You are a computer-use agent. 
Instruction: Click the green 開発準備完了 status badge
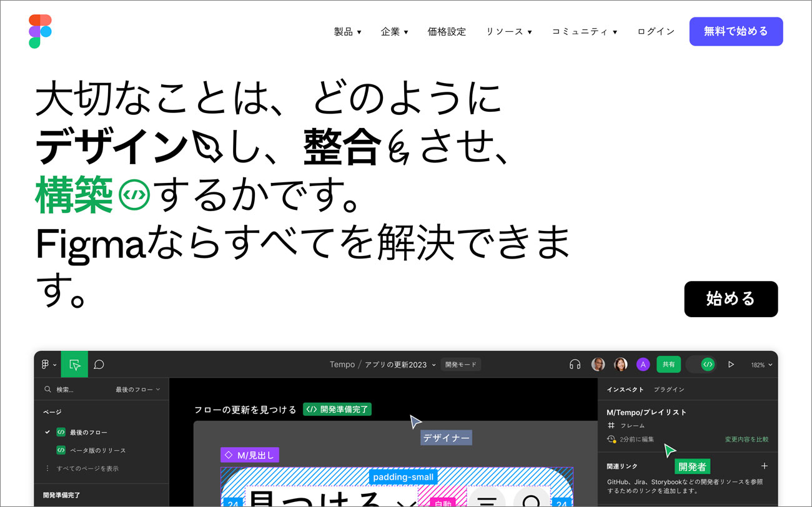pyautogui.click(x=337, y=410)
